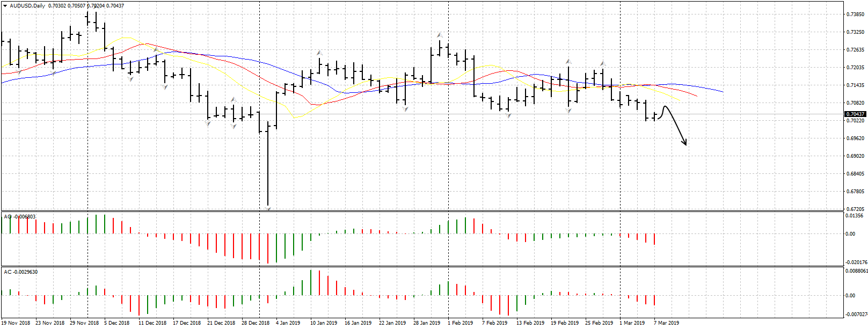This screenshot has width=868, height=329.
Task: Select the down fractal below the January spike low
Action: (268, 208)
